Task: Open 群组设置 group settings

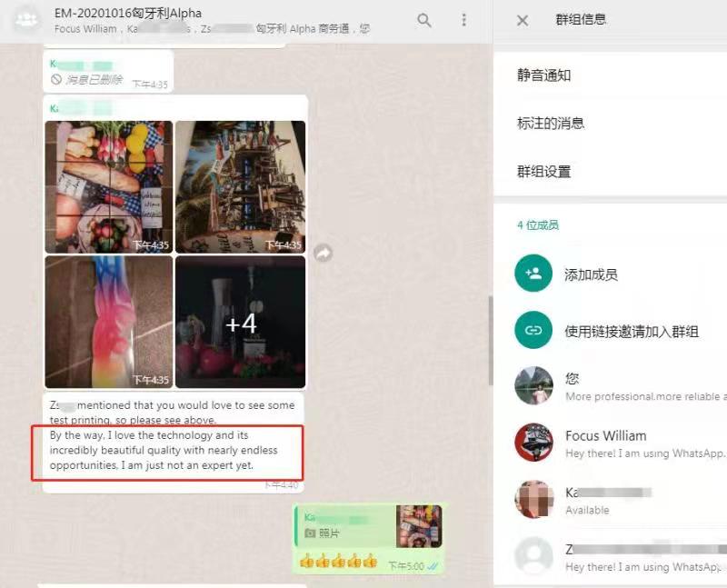Action: click(x=544, y=172)
